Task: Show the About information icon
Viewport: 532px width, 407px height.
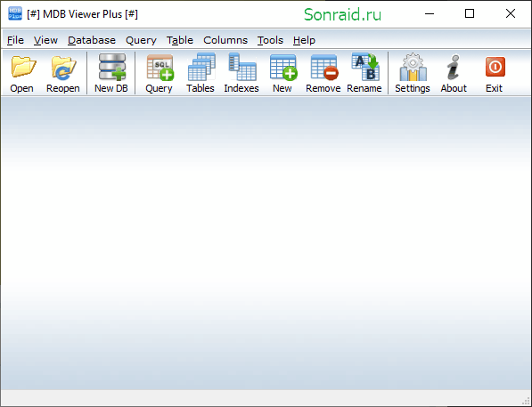Action: coord(454,67)
